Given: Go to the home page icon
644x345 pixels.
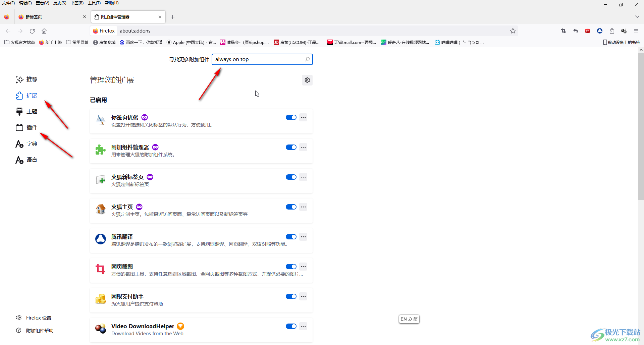Looking at the screenshot, I should tap(44, 31).
